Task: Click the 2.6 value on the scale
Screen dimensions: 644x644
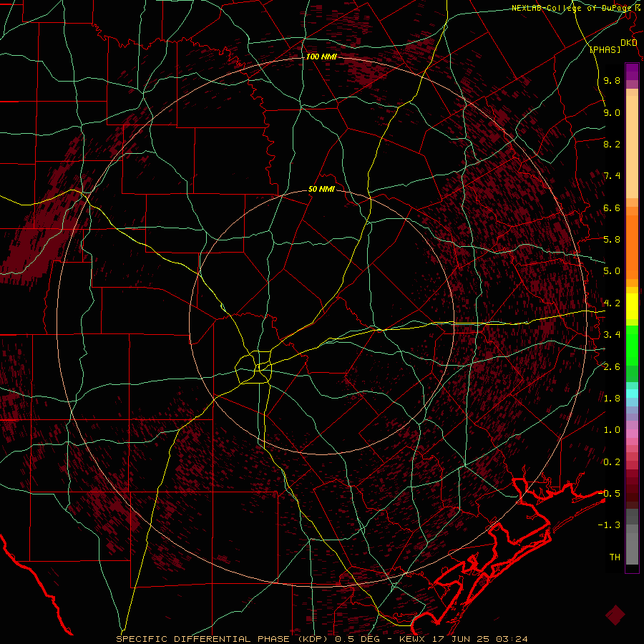Action: 612,367
